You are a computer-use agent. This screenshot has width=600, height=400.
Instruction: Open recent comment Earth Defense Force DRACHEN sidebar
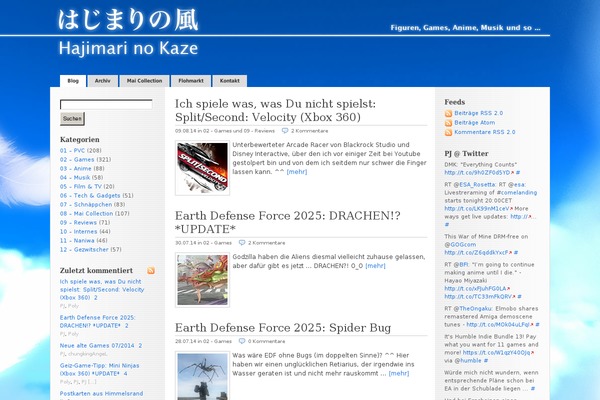(98, 322)
